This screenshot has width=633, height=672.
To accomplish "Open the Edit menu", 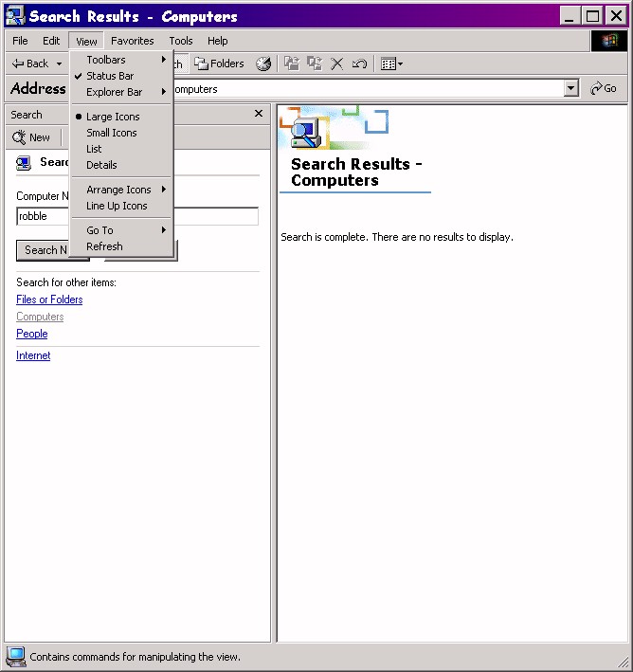I will click(51, 41).
